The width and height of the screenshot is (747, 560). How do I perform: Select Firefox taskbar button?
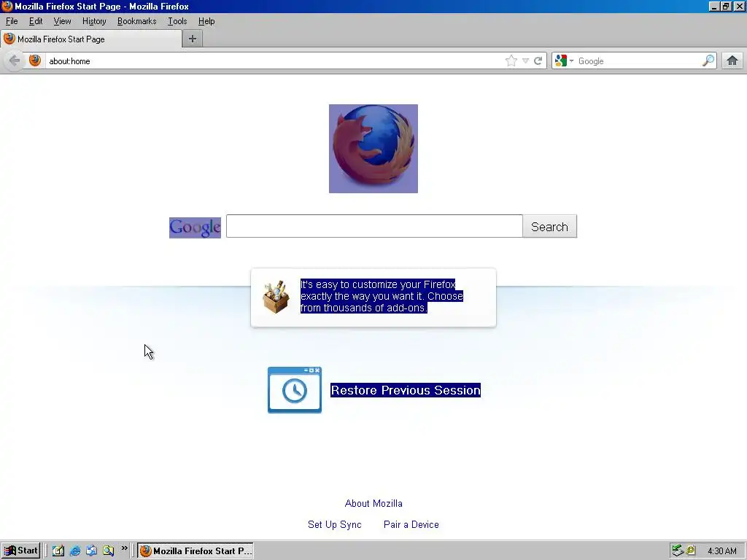pos(196,551)
